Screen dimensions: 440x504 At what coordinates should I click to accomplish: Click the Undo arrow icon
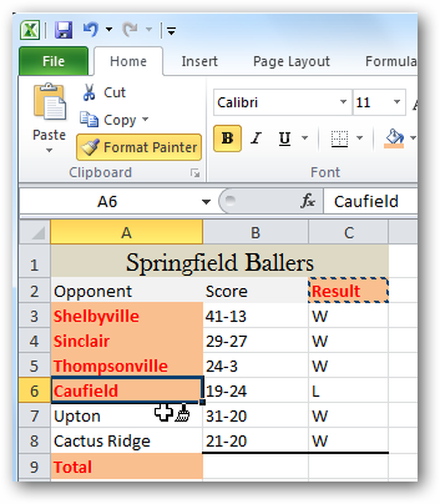click(91, 30)
